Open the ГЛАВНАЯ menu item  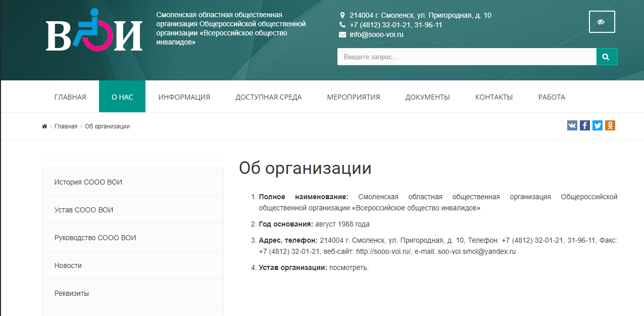point(70,97)
